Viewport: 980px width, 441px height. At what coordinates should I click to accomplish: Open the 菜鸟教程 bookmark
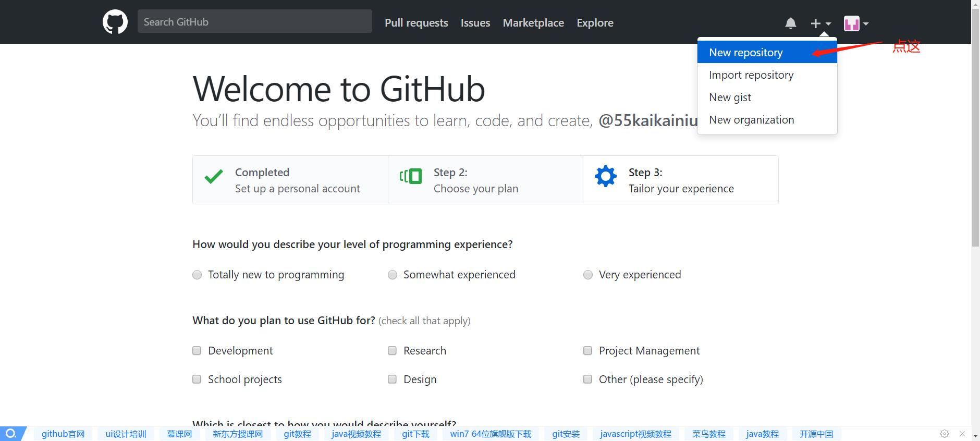pyautogui.click(x=708, y=434)
